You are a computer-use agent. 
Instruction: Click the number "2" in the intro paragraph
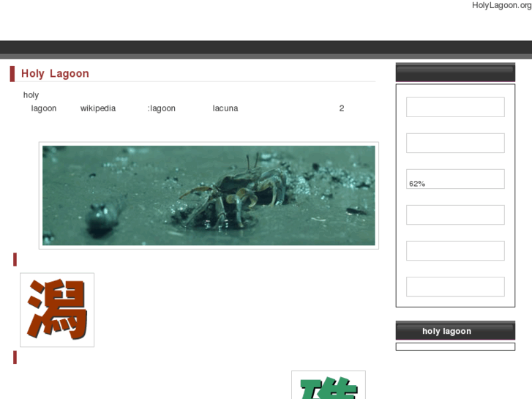pos(342,108)
